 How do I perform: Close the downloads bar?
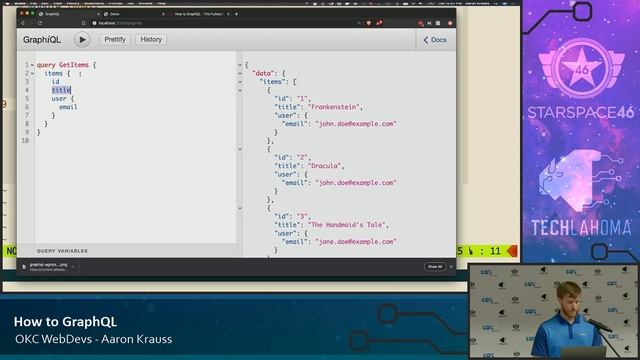tap(451, 267)
